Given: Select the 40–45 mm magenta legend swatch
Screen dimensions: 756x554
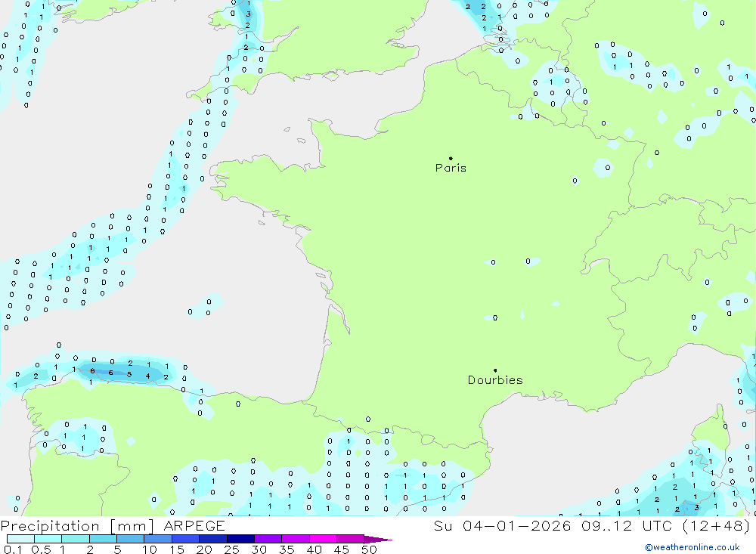Looking at the screenshot, I should pos(323,539).
